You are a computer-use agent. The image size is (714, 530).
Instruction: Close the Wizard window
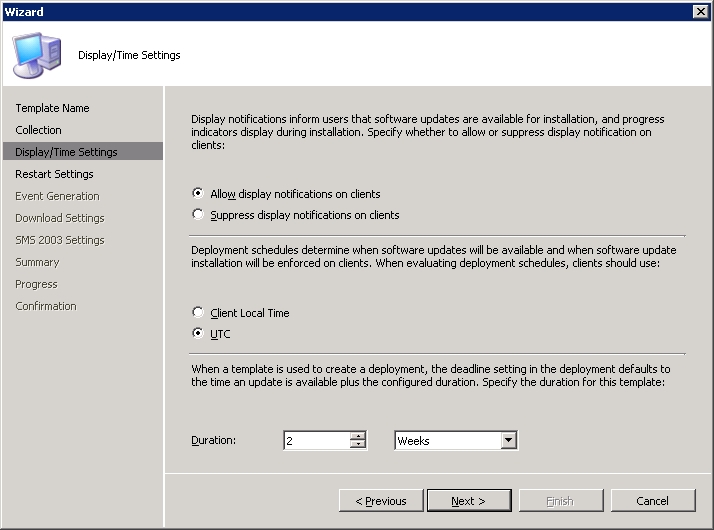pyautogui.click(x=700, y=11)
